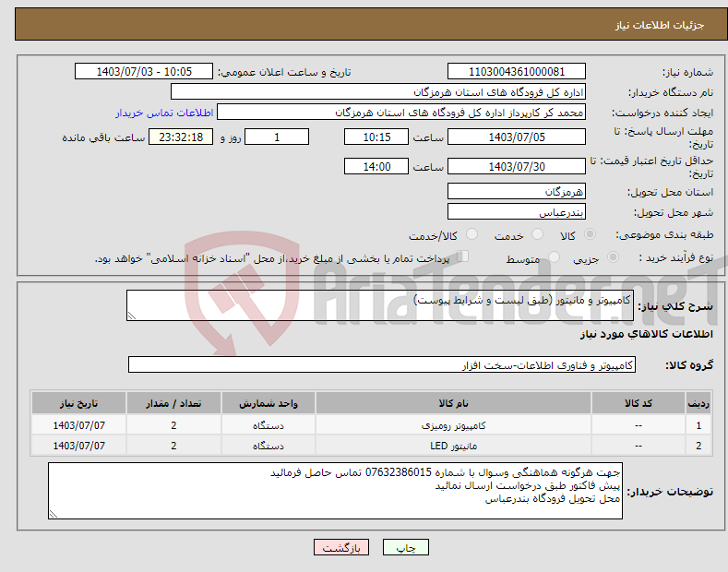Click the مانیتور LED item cell

(453, 446)
